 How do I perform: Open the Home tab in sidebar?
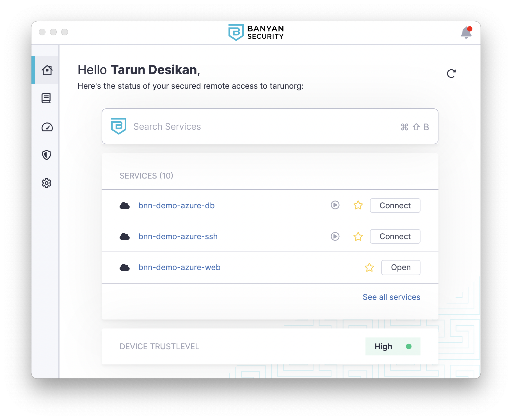tap(47, 70)
